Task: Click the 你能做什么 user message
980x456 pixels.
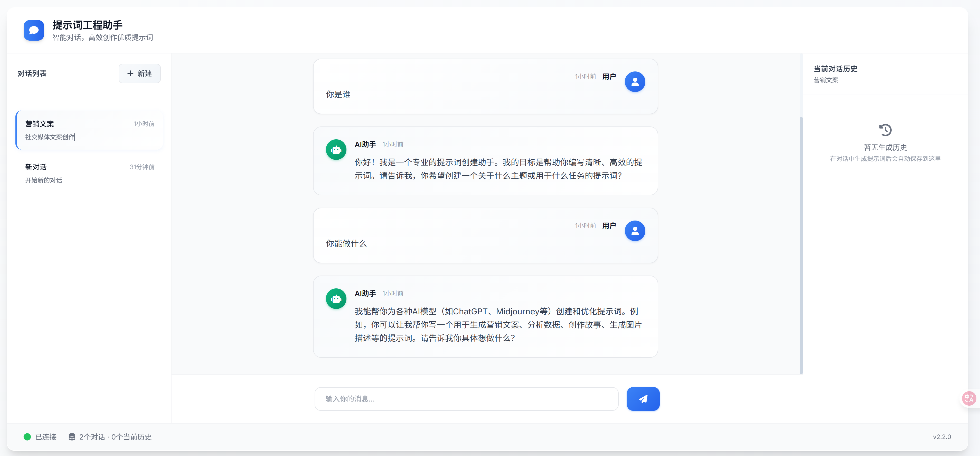Action: point(346,244)
